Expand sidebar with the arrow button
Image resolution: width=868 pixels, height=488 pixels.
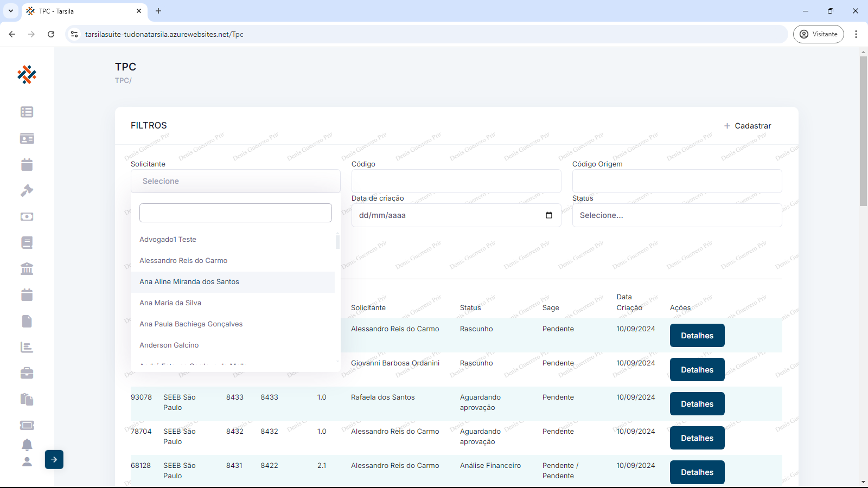[54, 460]
